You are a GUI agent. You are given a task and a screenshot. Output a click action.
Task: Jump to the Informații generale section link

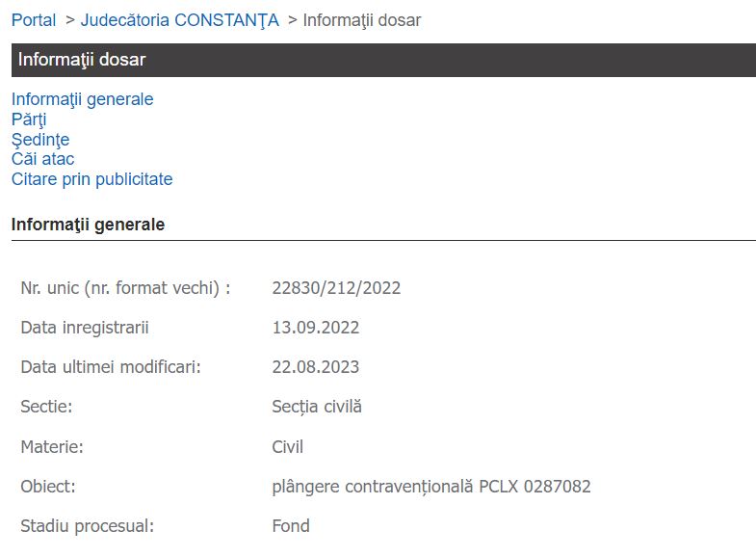click(x=82, y=99)
